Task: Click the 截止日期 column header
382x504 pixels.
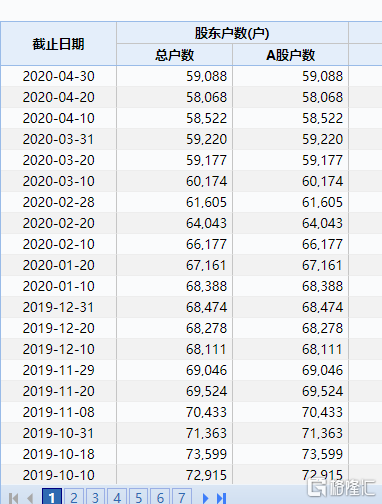Action: [58, 44]
